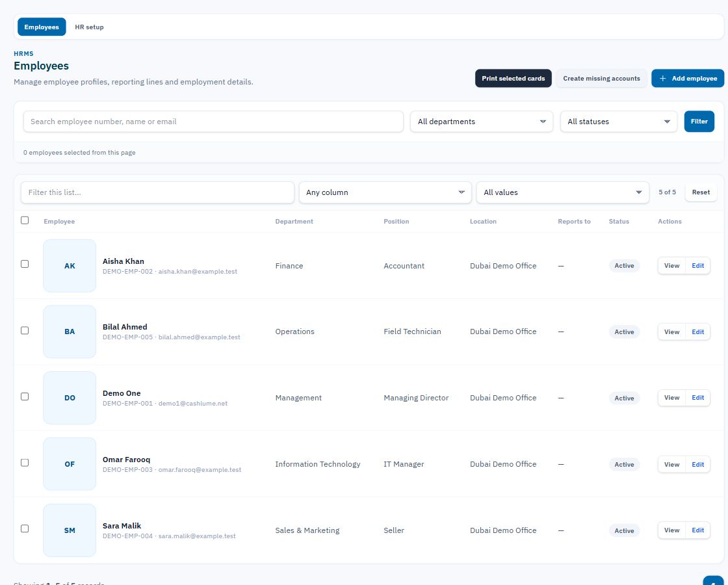The image size is (728, 585).
Task: Focus the Filter this list input
Action: click(157, 192)
